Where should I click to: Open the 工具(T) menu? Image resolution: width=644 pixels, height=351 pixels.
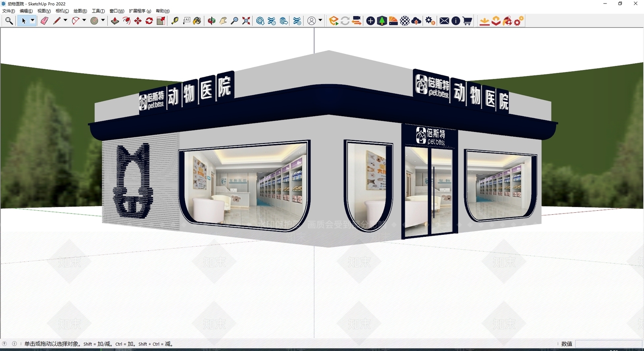98,11
